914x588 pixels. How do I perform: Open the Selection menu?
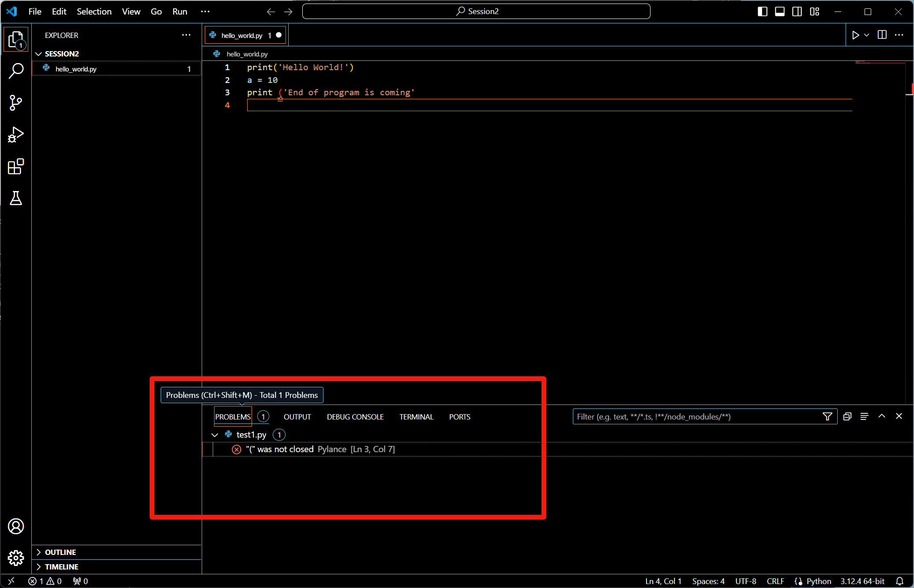point(94,11)
